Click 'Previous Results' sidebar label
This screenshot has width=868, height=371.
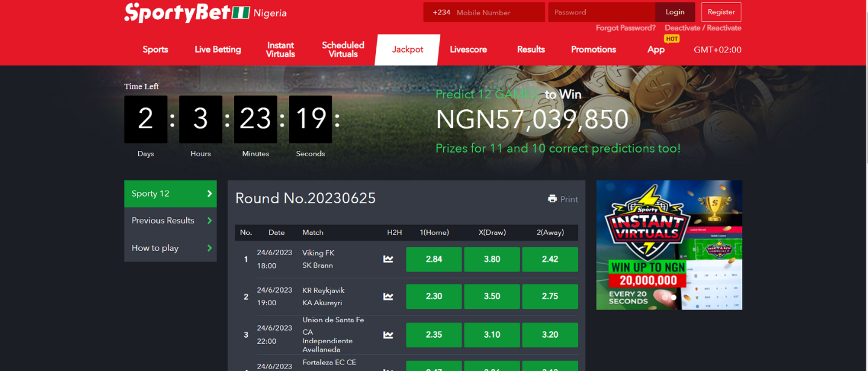point(163,221)
